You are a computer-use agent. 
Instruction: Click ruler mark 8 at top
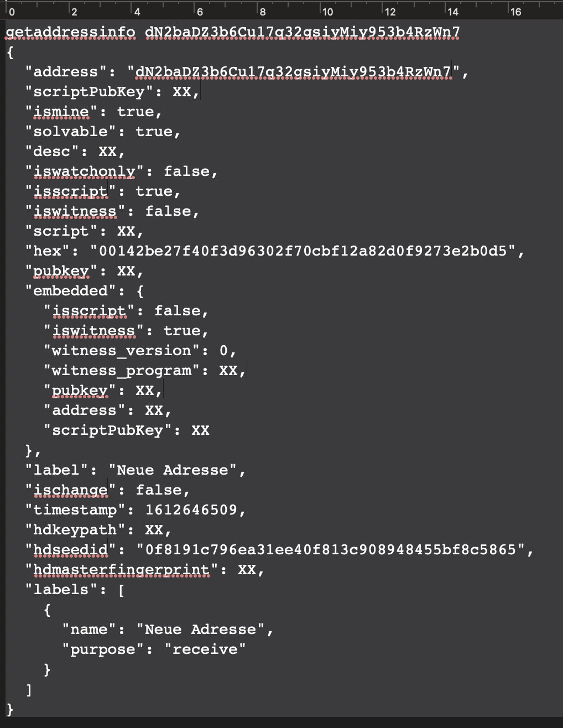(262, 12)
